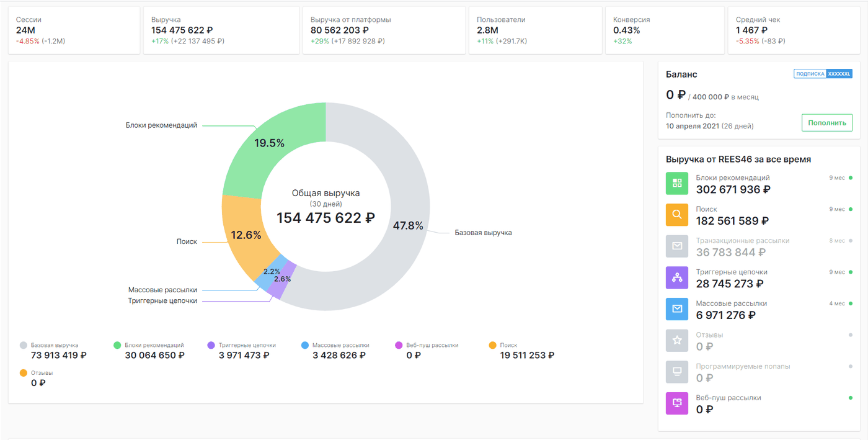Open the Средний чек metric card
868x440 pixels.
pyautogui.click(x=794, y=30)
